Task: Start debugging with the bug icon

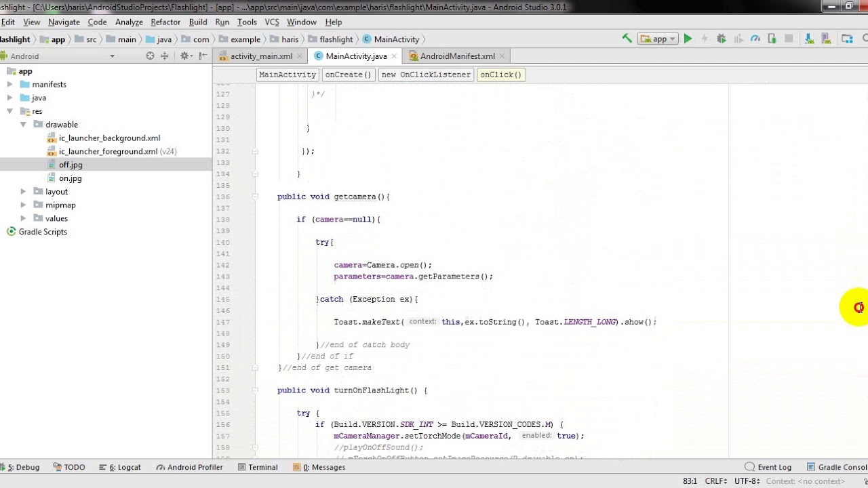Action: click(722, 39)
